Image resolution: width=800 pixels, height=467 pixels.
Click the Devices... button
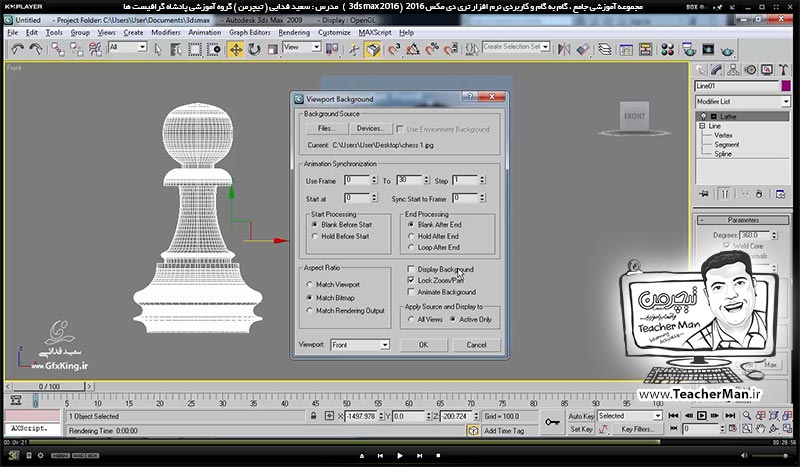click(371, 129)
